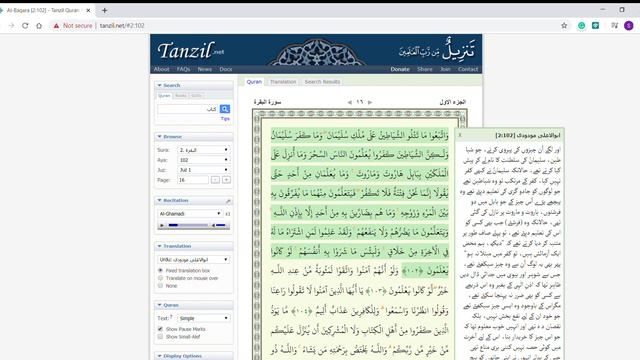Switch to the Translation main tab
Screen dimensions: 640x360
283,82
